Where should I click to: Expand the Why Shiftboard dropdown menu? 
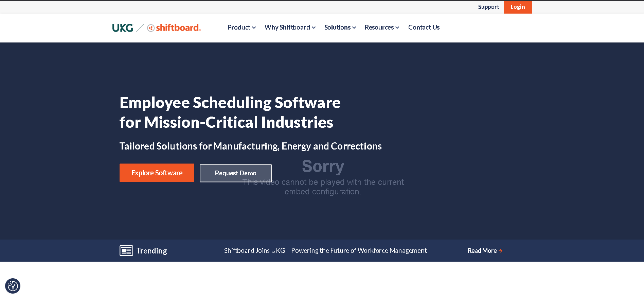pos(290,28)
